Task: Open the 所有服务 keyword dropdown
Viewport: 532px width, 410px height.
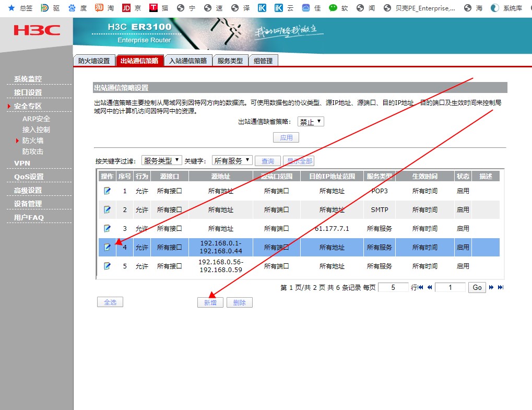Action: [x=232, y=160]
